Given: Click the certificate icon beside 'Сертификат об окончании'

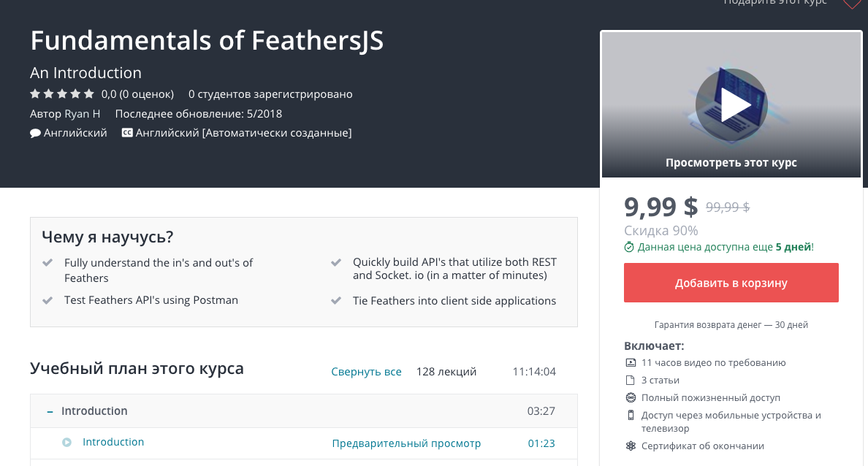Looking at the screenshot, I should pyautogui.click(x=631, y=445).
